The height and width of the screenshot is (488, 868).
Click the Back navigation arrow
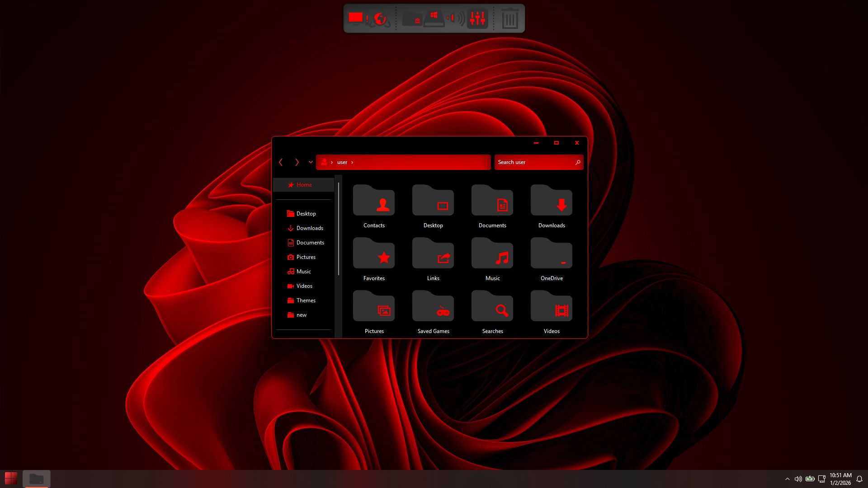[x=281, y=162]
